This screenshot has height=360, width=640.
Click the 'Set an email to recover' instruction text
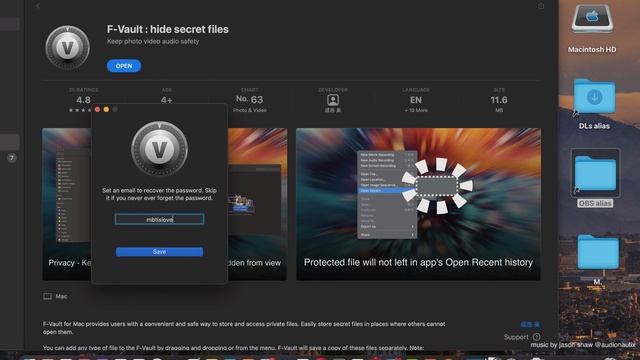pos(159,194)
